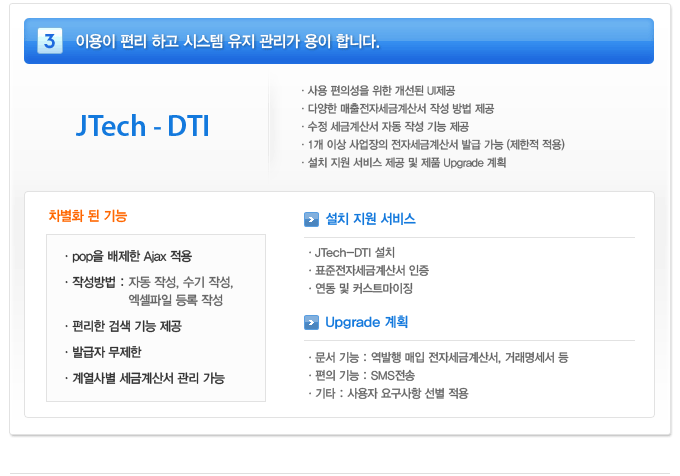Click arrow icon beside Upgrade 계획
This screenshot has height=476, width=680.
311,323
